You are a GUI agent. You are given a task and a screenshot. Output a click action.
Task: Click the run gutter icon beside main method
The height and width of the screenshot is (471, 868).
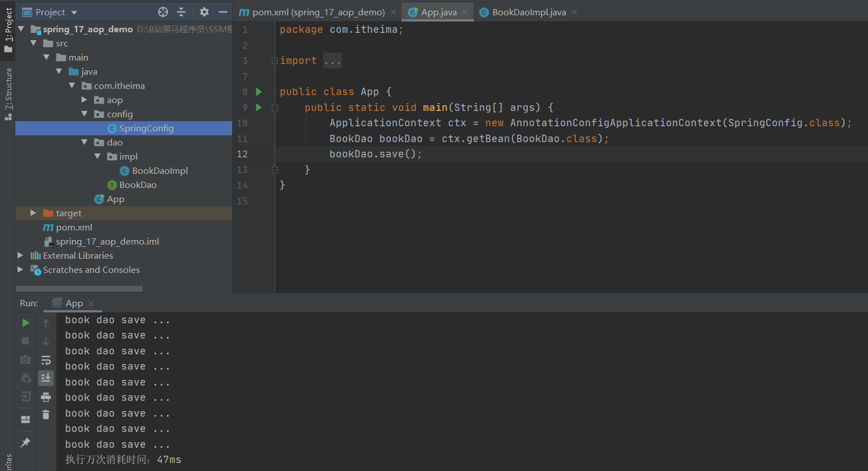point(259,108)
